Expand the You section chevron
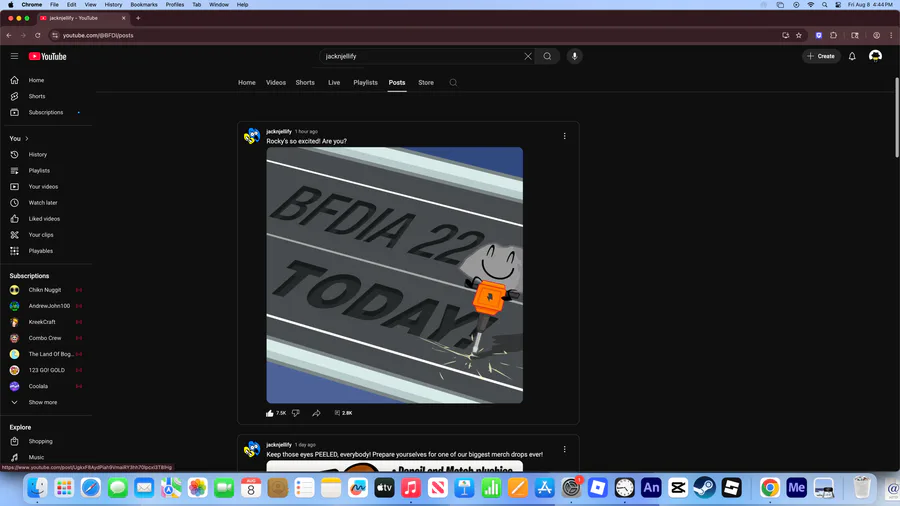 tap(26, 139)
